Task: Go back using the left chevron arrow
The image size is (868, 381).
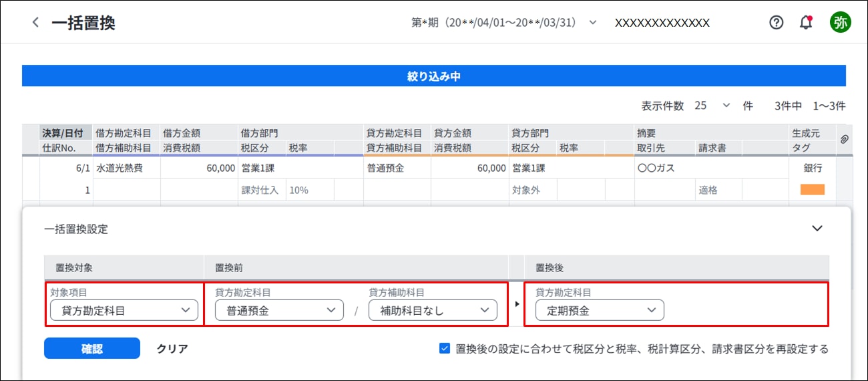Action: click(x=35, y=22)
